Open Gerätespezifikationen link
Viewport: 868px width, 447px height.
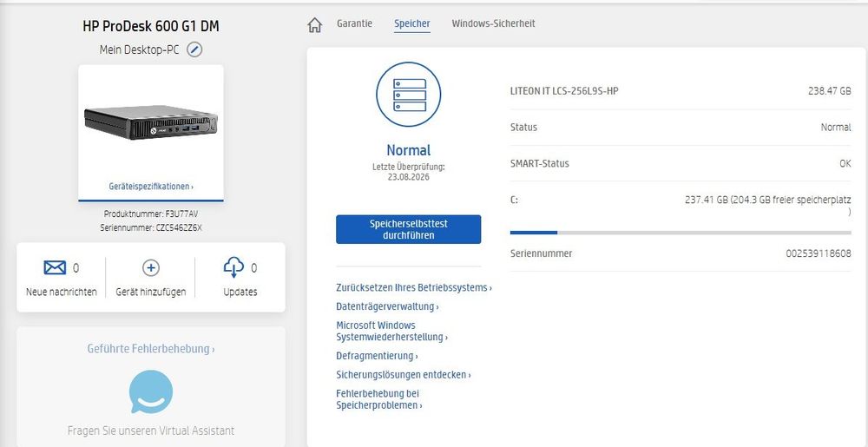pos(151,187)
